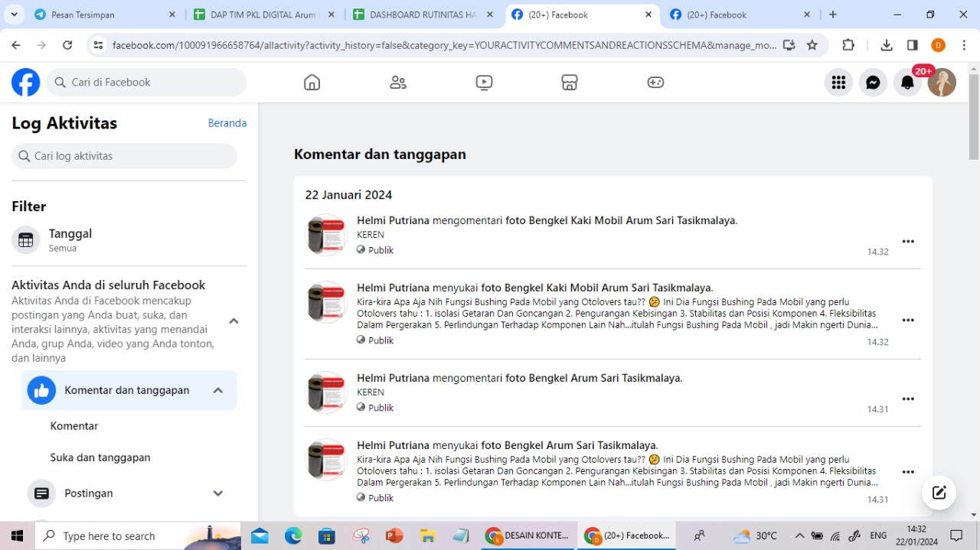
Task: Go back with the browser back arrow
Action: pyautogui.click(x=16, y=45)
